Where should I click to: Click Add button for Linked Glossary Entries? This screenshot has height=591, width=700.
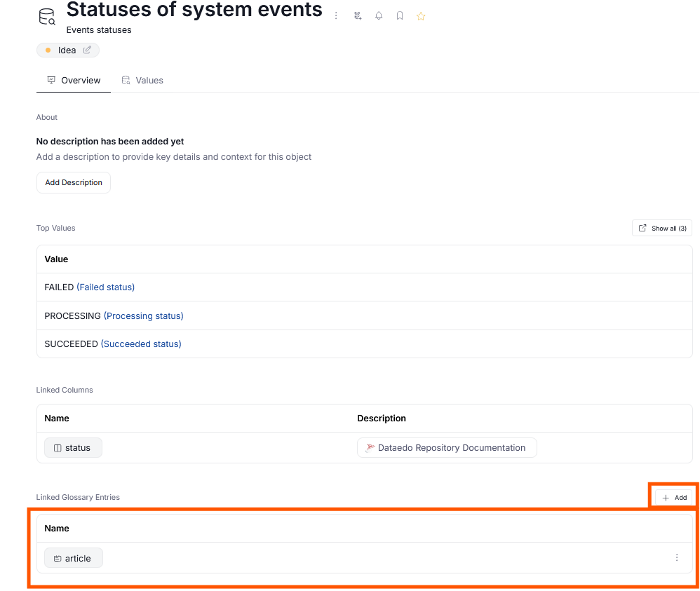click(x=673, y=497)
